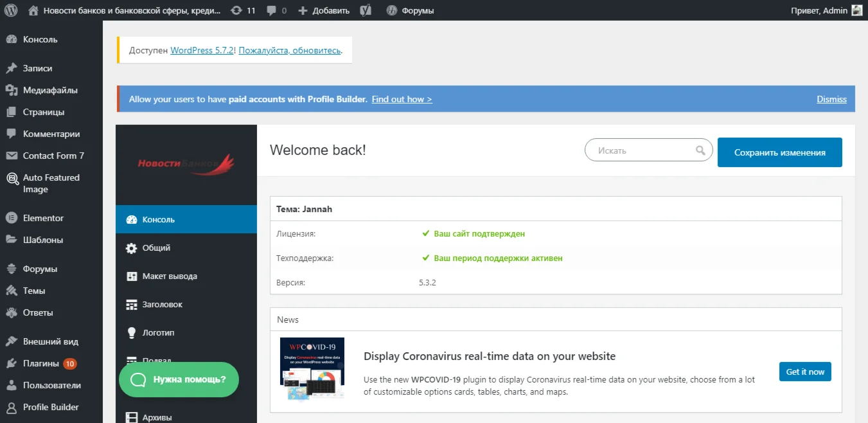Dismiss the Profile Builder notice
Viewport: 868px width, 423px height.
pyautogui.click(x=831, y=99)
